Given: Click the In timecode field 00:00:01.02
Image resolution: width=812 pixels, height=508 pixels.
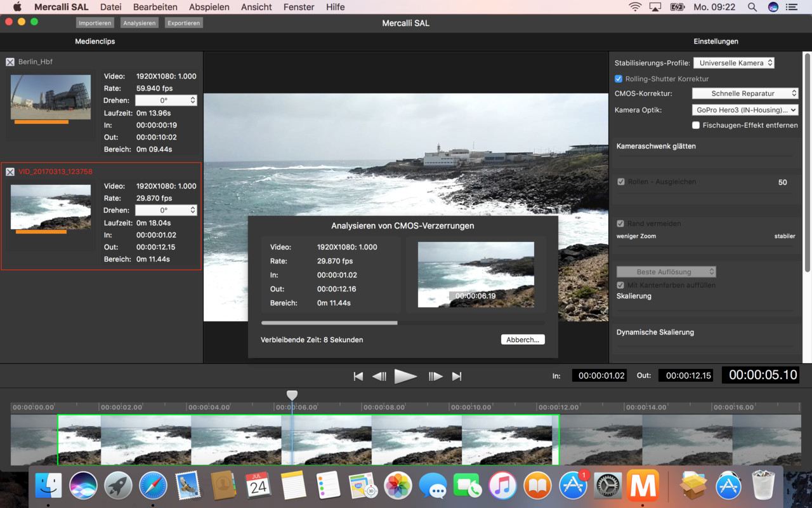Looking at the screenshot, I should pyautogui.click(x=599, y=375).
